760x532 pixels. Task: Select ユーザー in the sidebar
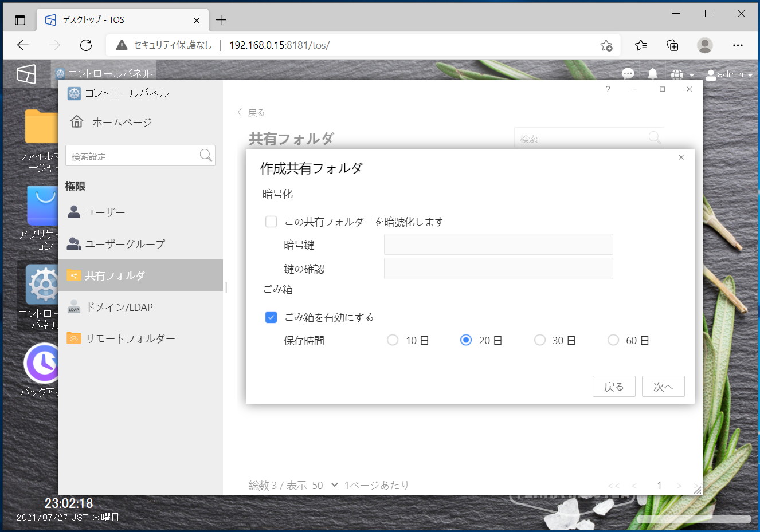pos(140,212)
